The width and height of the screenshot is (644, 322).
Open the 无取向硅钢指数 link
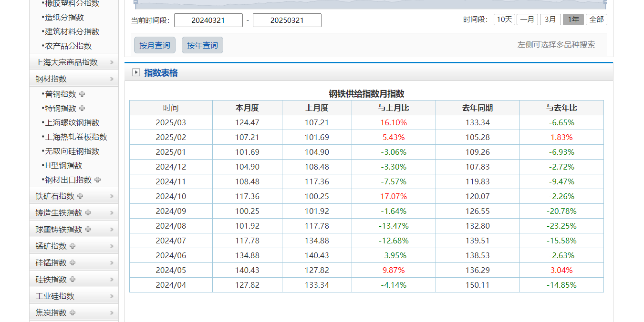(x=72, y=151)
